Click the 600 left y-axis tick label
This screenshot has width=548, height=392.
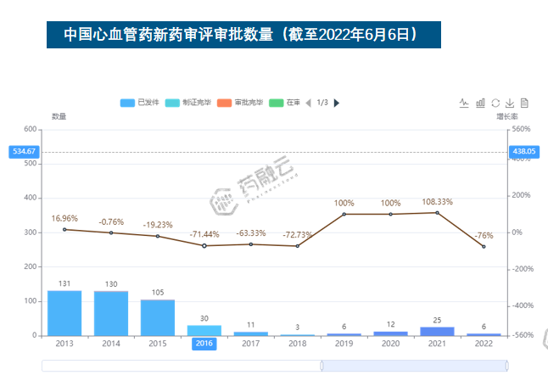tap(31, 129)
